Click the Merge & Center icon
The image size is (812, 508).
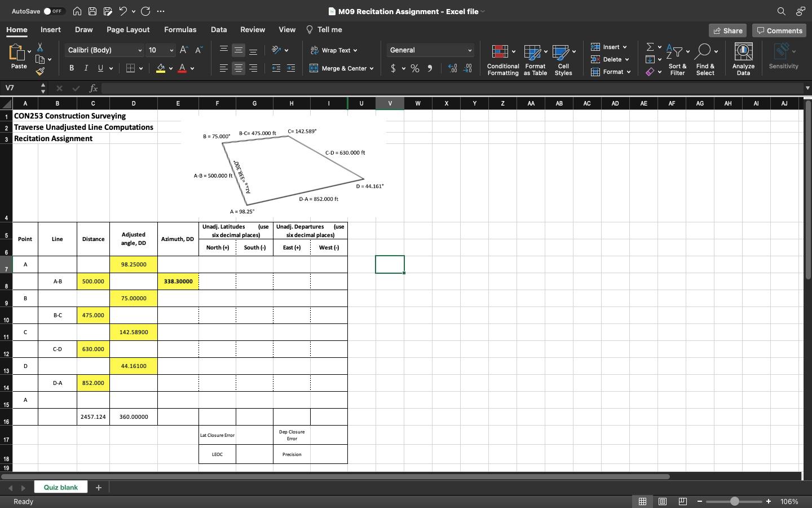click(x=314, y=68)
